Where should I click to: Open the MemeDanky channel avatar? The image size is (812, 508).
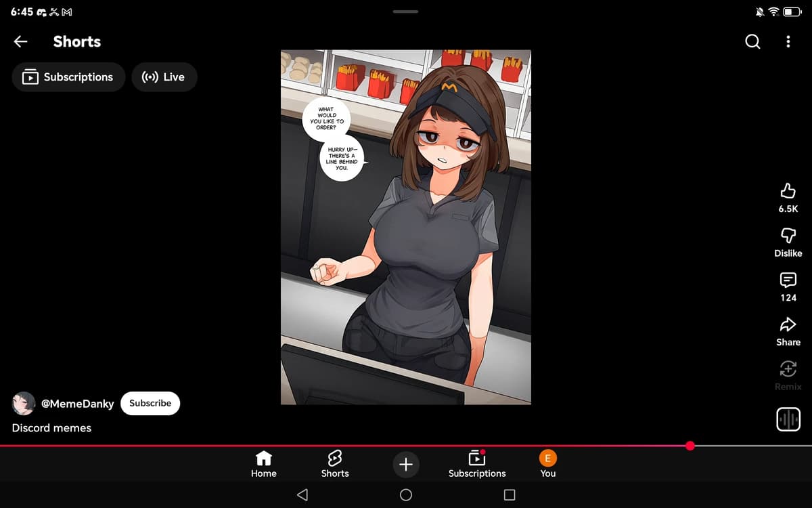click(x=24, y=403)
